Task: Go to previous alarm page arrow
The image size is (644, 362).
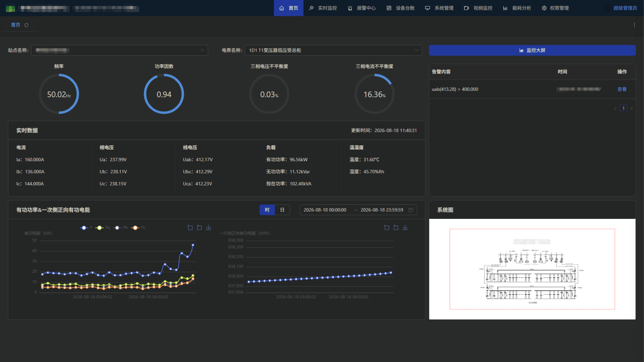Action: pos(615,108)
